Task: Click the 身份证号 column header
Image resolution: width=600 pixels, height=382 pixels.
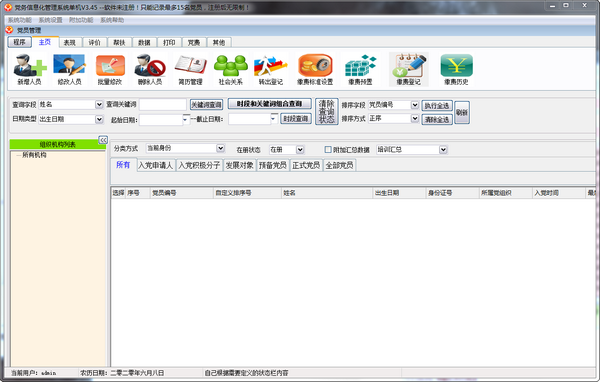Action: [x=452, y=193]
